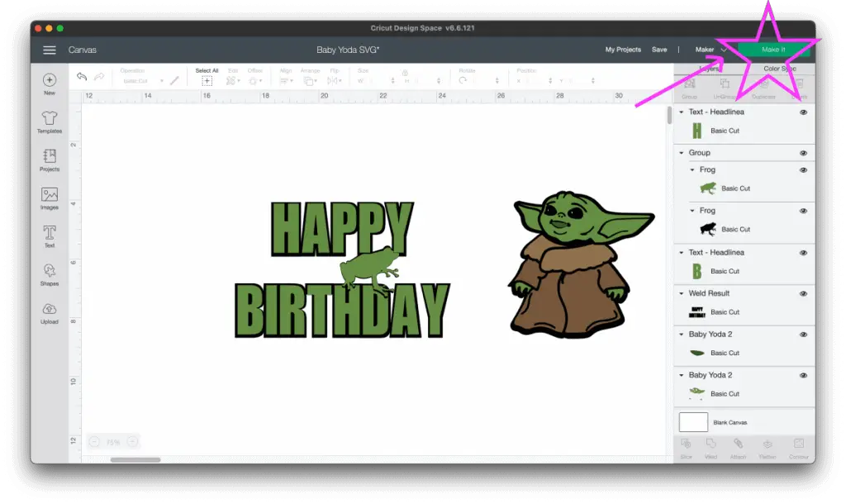Click the Blank Canvas color swatch
The image size is (846, 504).
[693, 422]
